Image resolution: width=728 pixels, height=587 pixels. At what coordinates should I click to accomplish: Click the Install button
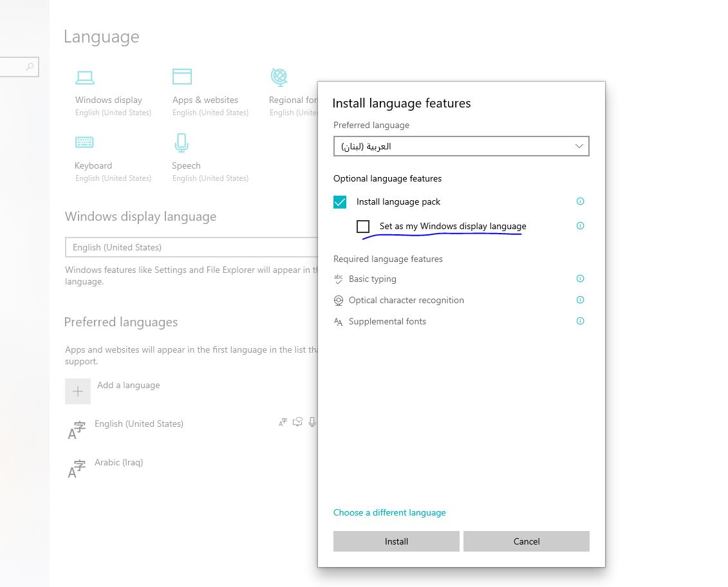tap(397, 541)
